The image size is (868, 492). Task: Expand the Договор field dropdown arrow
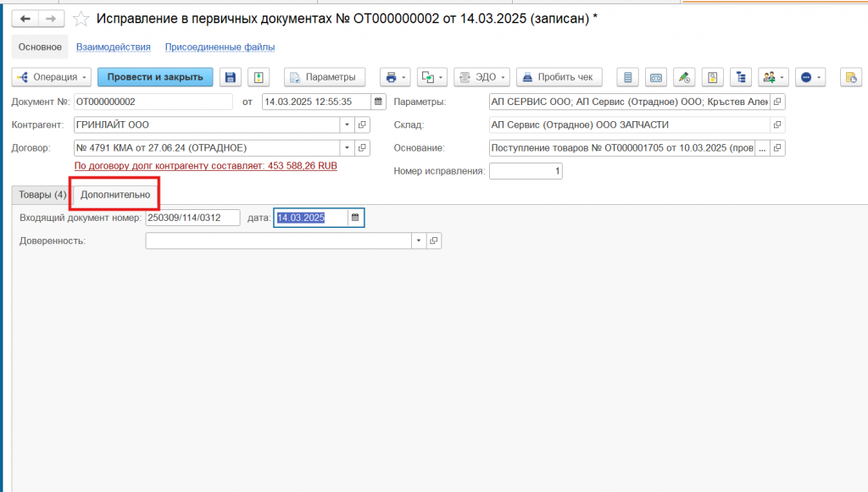coord(346,148)
